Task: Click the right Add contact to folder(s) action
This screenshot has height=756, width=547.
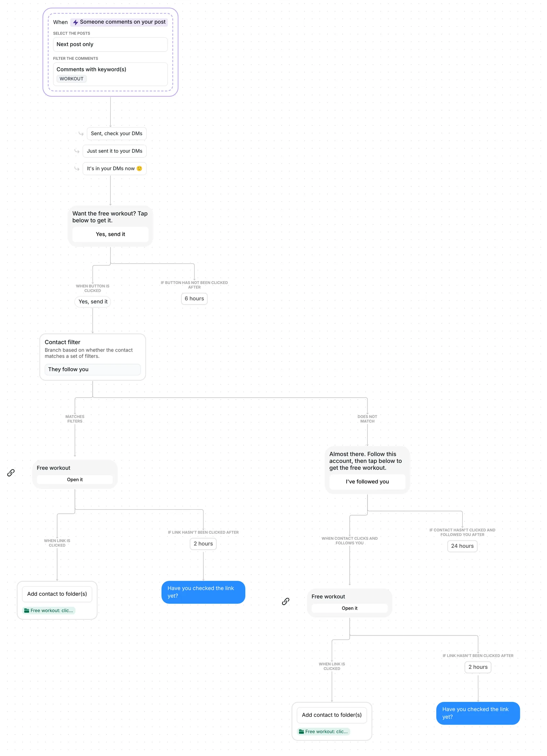Action: coord(332,715)
